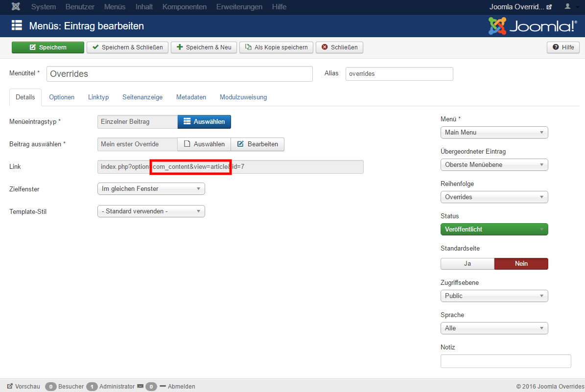585x392 pixels.
Task: Click Bearbeiten to edit selected article
Action: coord(257,144)
